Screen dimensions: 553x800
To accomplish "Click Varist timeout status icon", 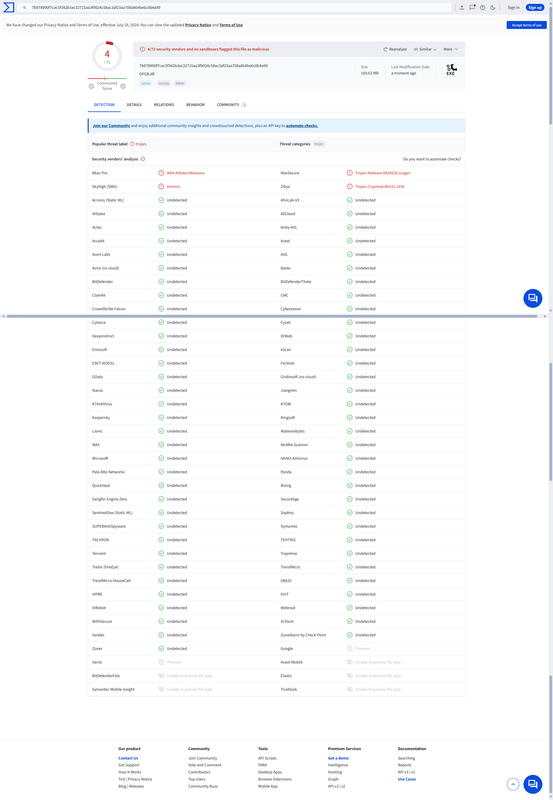I will [161, 662].
